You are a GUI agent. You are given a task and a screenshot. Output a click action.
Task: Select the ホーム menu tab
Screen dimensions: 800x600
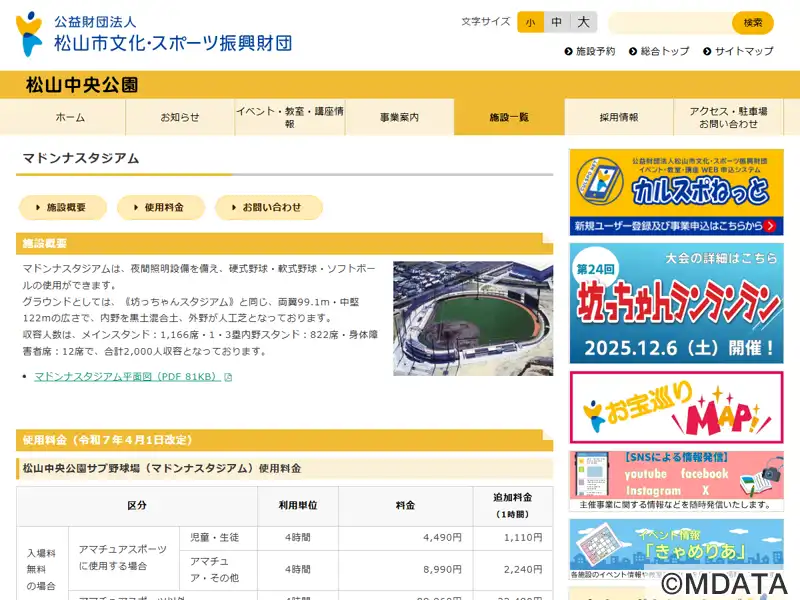pyautogui.click(x=70, y=117)
